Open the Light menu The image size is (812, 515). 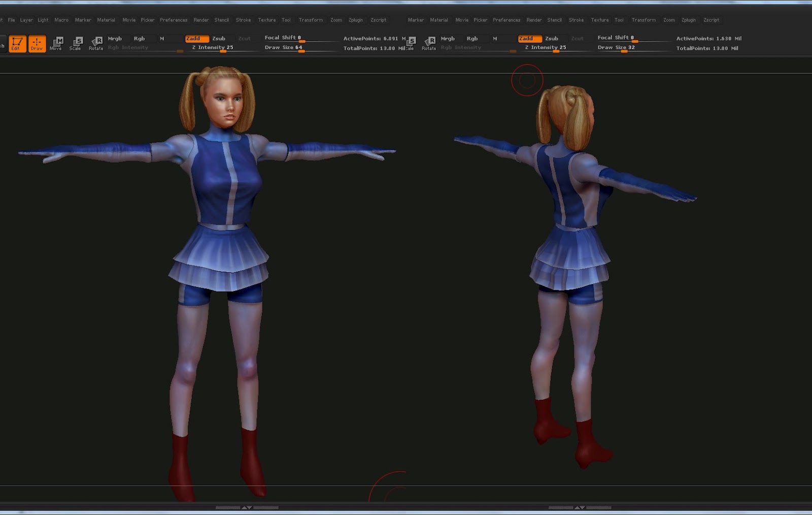pyautogui.click(x=43, y=20)
